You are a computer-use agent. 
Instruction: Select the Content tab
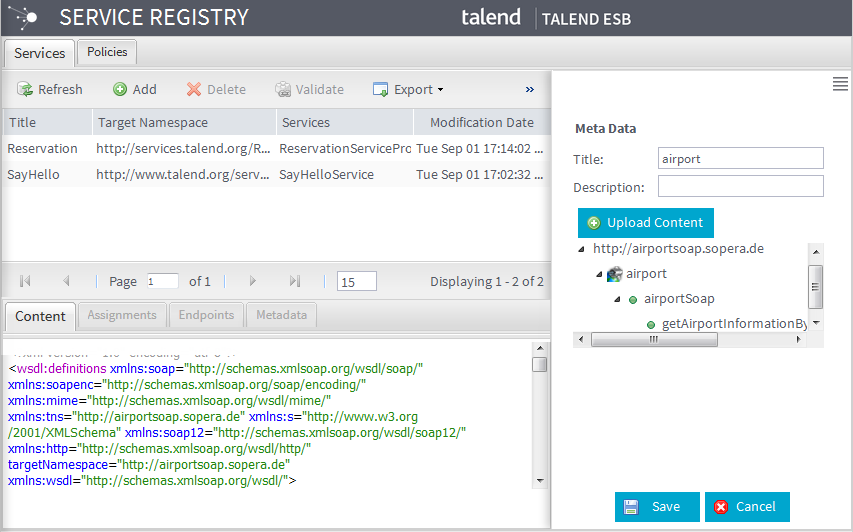41,315
